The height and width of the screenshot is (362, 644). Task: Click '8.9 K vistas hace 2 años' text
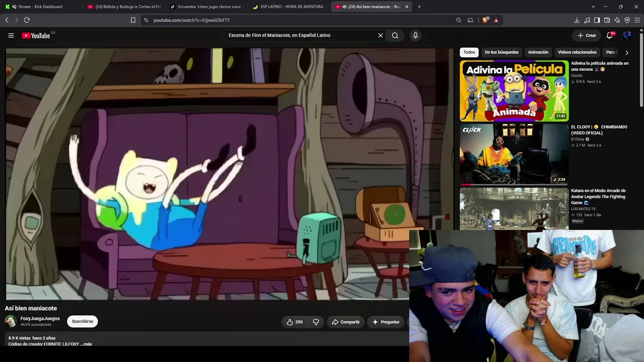click(x=32, y=338)
